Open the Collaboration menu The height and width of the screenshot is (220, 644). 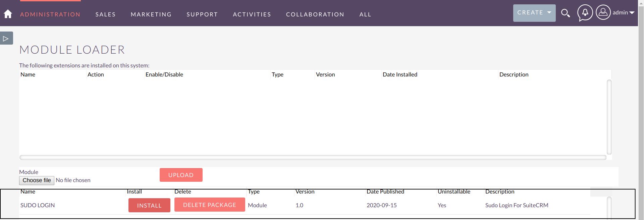pyautogui.click(x=315, y=14)
